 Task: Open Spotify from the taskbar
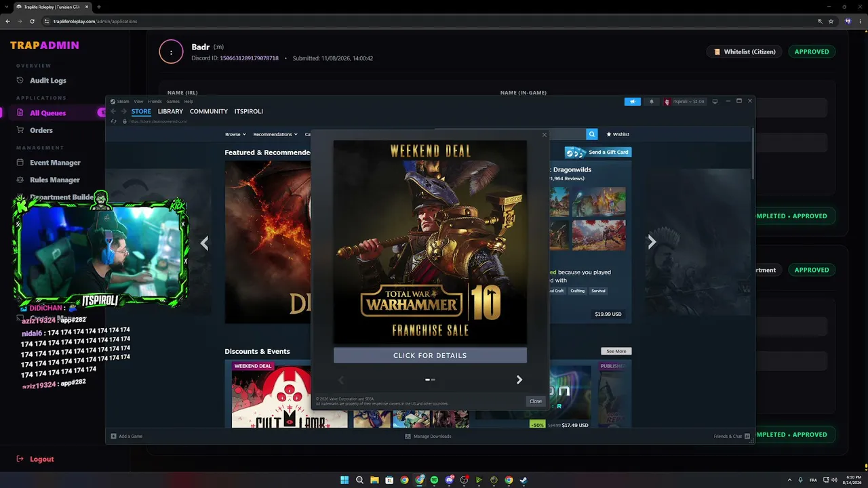tap(434, 480)
